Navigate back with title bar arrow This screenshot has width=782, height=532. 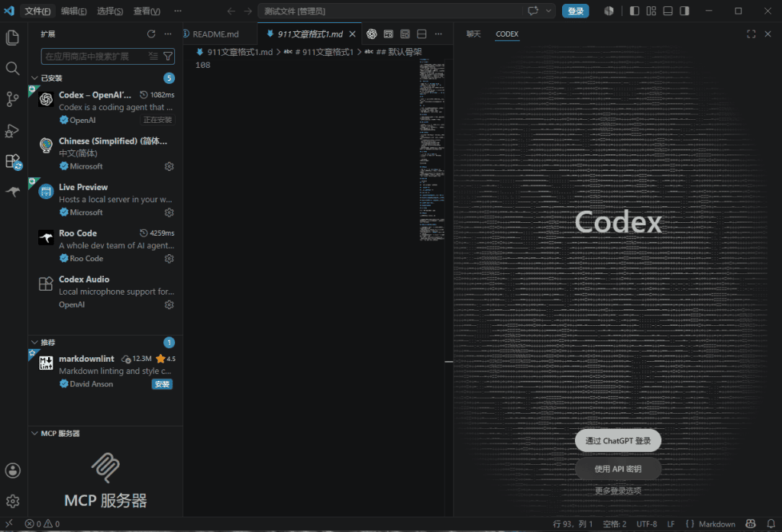(231, 11)
